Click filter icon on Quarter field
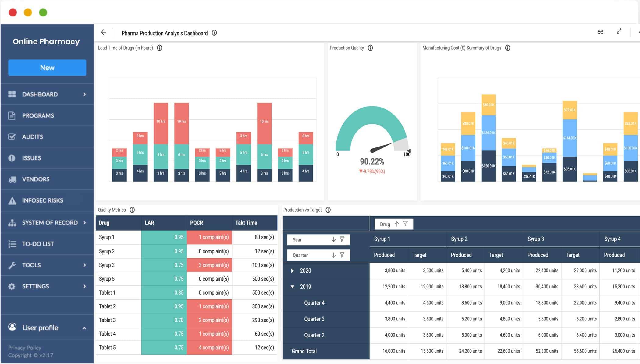This screenshot has width=640, height=364. click(342, 255)
